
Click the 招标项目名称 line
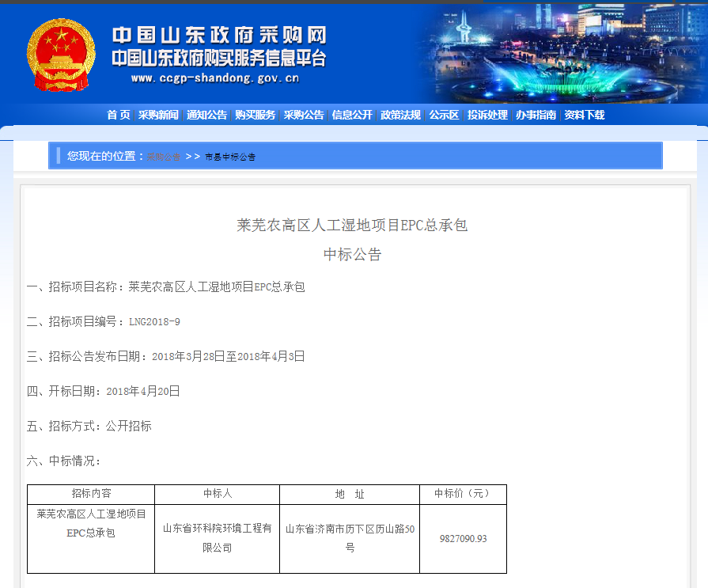pos(165,286)
